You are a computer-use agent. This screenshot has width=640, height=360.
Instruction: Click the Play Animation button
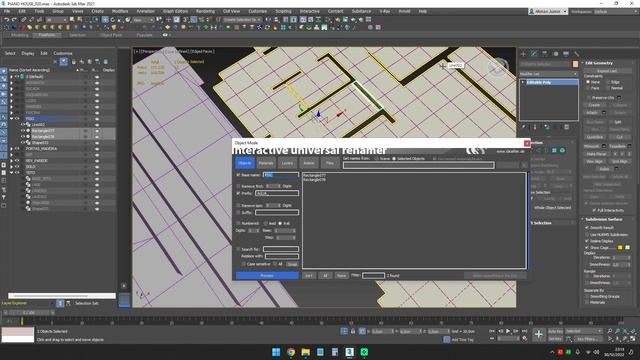(x=508, y=331)
